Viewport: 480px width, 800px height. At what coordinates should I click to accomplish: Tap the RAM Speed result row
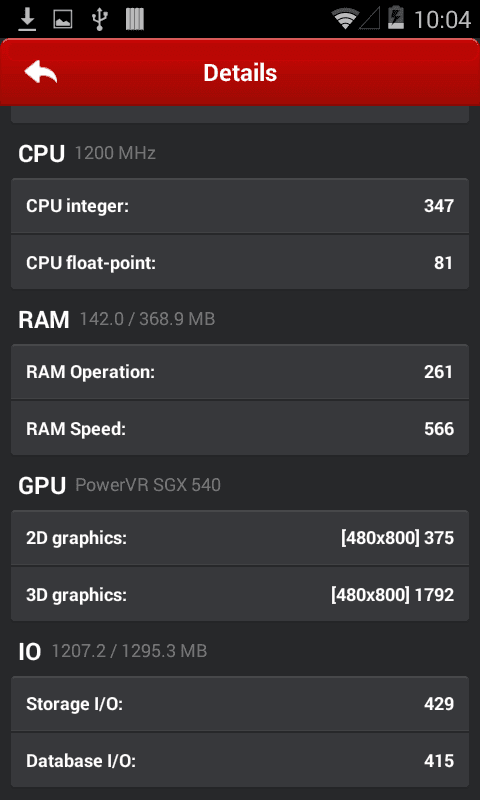(240, 428)
